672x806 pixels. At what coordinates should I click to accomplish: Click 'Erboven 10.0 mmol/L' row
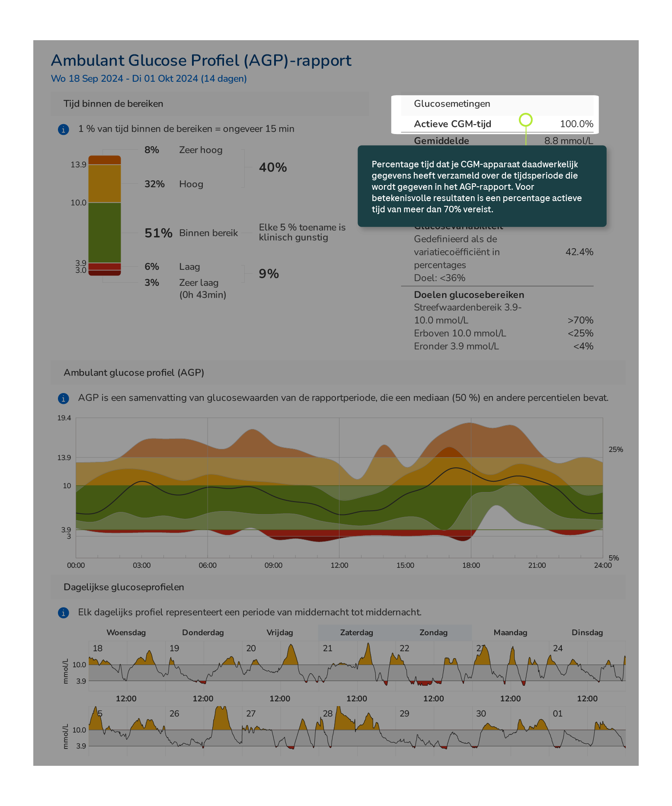click(x=503, y=333)
